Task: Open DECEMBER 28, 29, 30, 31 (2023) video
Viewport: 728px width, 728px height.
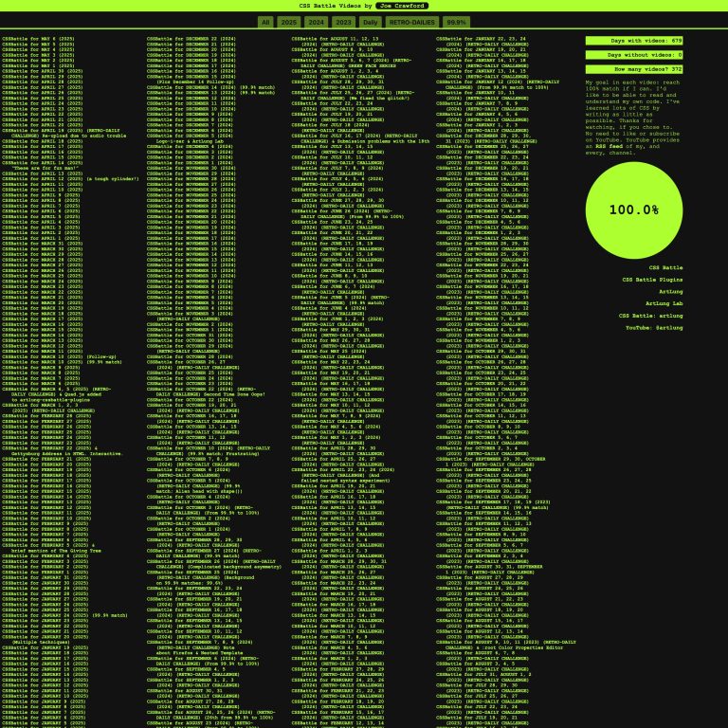Action: click(486, 138)
